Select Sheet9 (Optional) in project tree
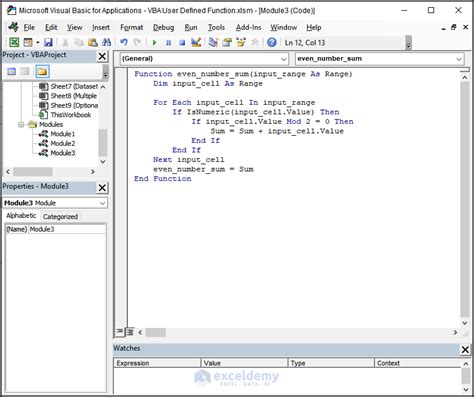Image resolution: width=474 pixels, height=397 pixels. 74,105
